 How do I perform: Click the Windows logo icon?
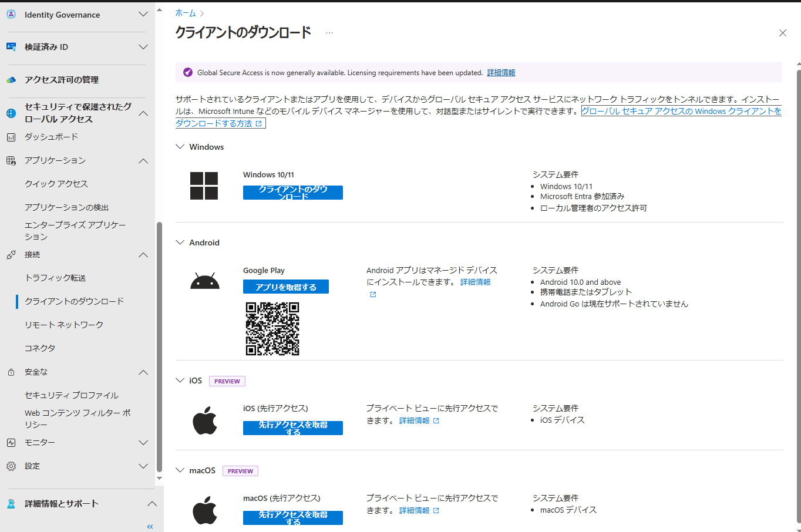coord(204,186)
